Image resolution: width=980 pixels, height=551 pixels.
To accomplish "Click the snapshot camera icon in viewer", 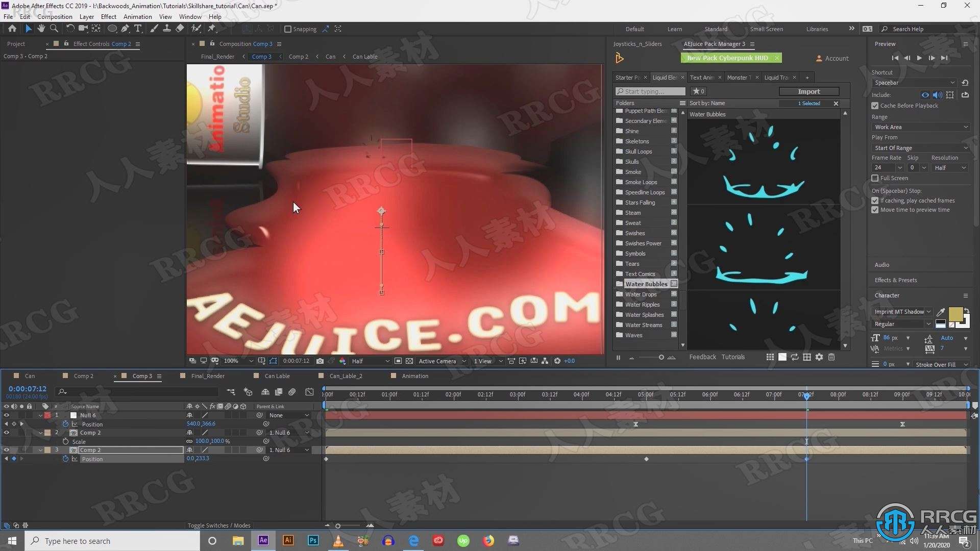I will pos(320,361).
